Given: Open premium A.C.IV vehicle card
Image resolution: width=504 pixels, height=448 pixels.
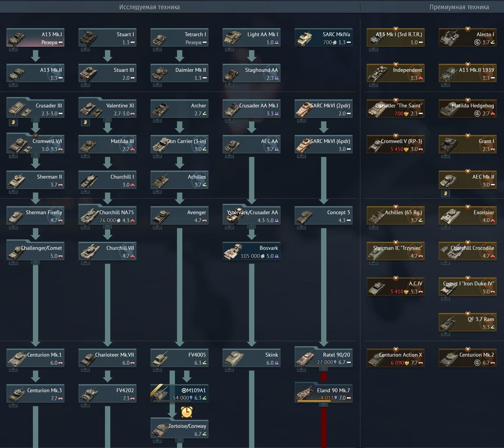Looking at the screenshot, I should pos(395,287).
